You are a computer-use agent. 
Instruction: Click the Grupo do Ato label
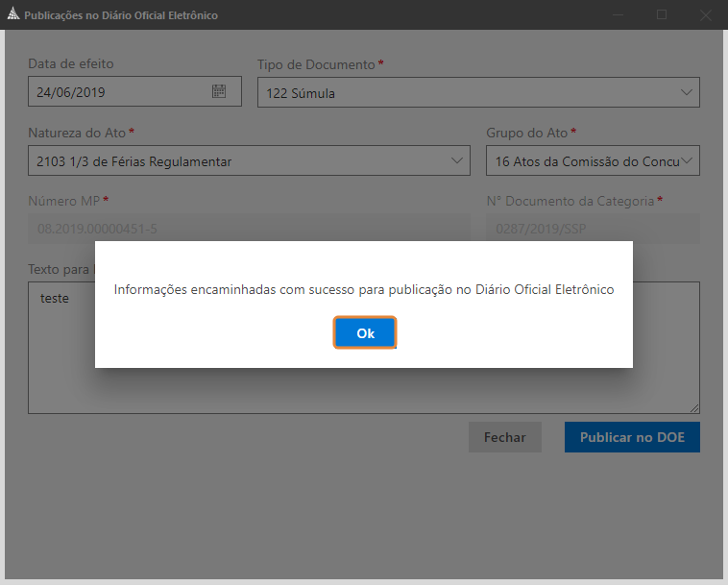point(527,133)
